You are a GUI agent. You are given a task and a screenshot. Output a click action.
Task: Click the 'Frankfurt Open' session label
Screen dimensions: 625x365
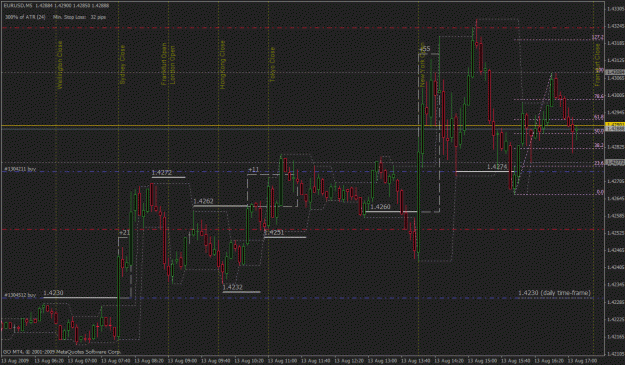(x=164, y=64)
